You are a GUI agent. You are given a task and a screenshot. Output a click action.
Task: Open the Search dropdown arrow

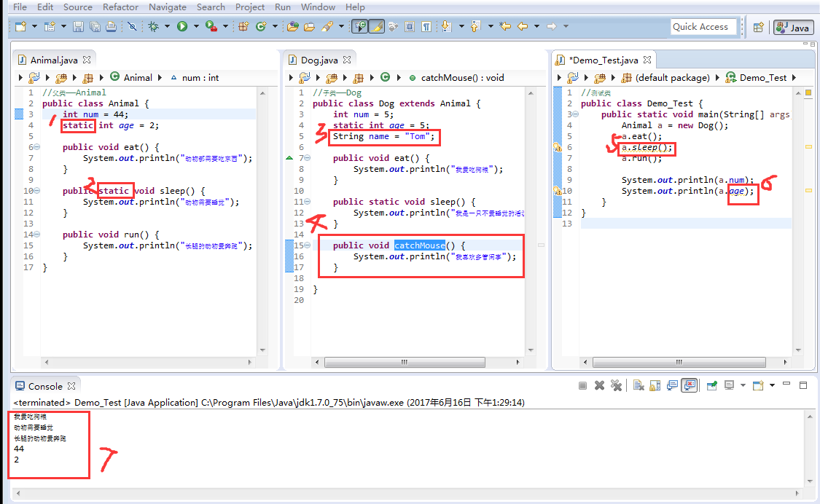click(x=342, y=26)
